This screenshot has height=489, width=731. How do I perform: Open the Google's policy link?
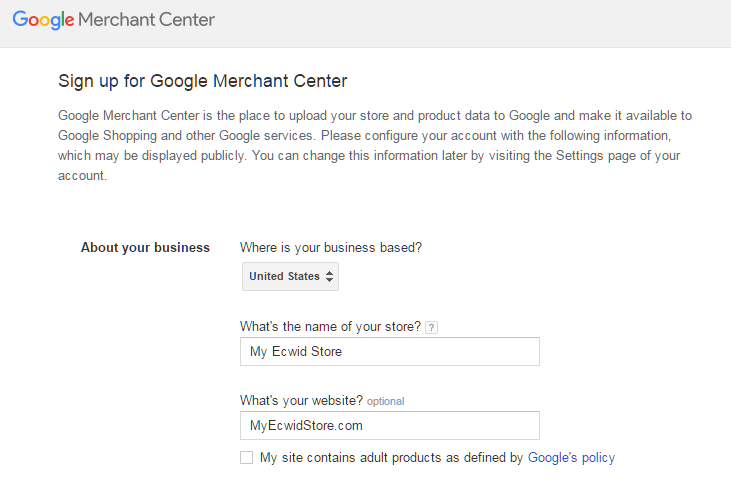[x=571, y=458]
